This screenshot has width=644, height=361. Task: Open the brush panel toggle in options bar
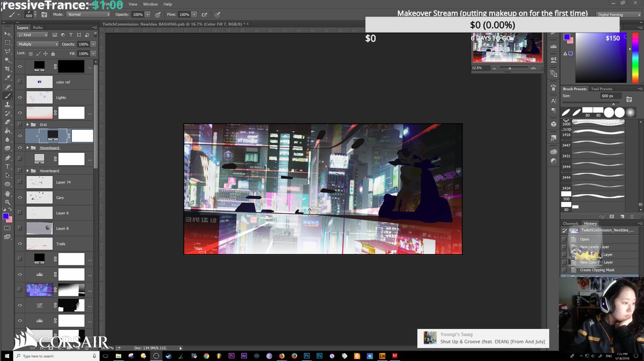pos(45,14)
